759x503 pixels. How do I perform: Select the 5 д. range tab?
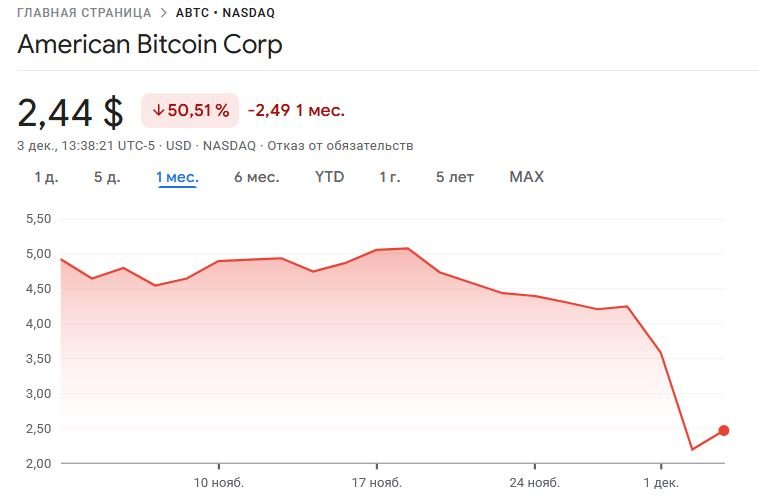tap(107, 177)
